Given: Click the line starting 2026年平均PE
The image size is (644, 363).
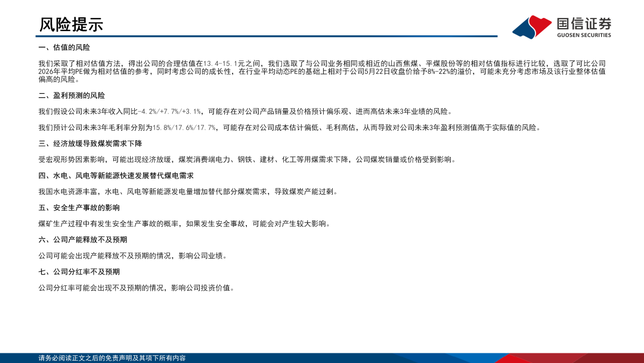Looking at the screenshot, I should coord(322,72).
